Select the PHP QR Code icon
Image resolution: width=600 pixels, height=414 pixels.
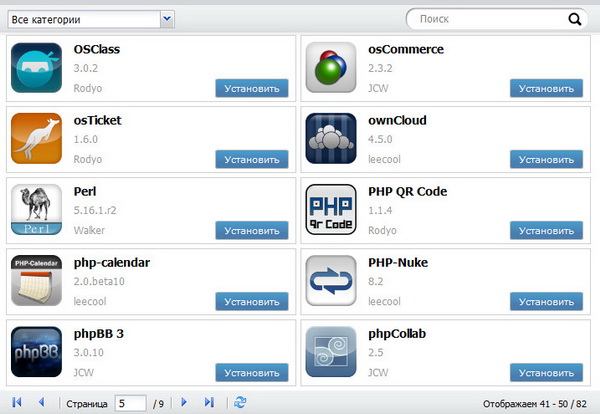tap(331, 209)
